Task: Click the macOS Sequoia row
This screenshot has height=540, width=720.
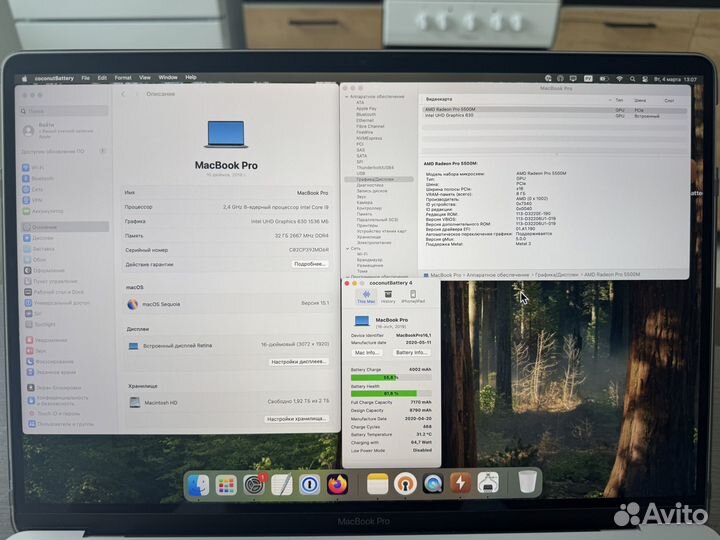Action: coord(228,304)
